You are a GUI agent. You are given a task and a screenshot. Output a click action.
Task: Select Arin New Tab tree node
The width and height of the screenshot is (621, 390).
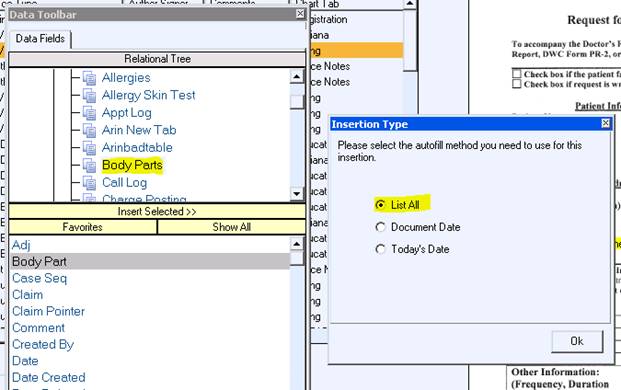[x=139, y=130]
